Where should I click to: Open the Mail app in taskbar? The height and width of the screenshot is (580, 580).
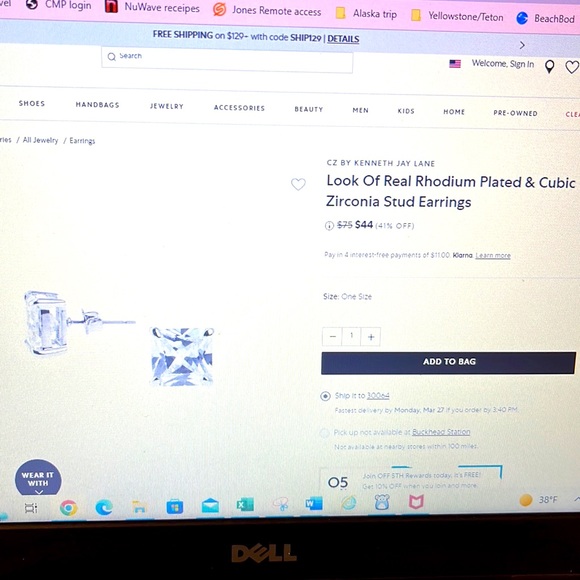210,506
